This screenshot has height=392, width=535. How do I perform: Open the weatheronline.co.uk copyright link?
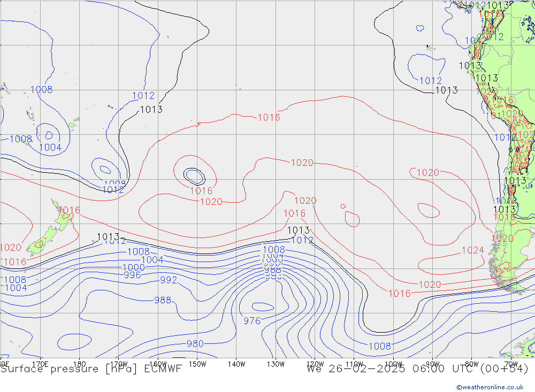pyautogui.click(x=490, y=387)
